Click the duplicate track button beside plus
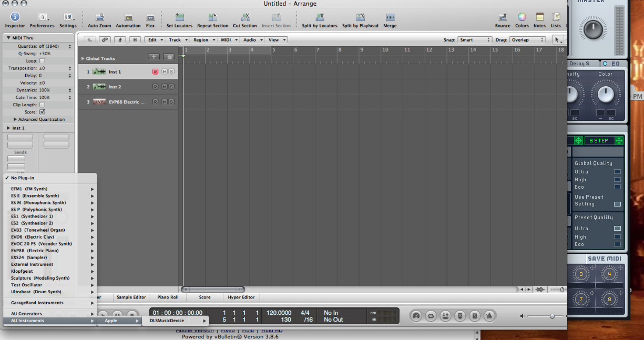Image resolution: width=644 pixels, height=340 pixels. tap(169, 57)
